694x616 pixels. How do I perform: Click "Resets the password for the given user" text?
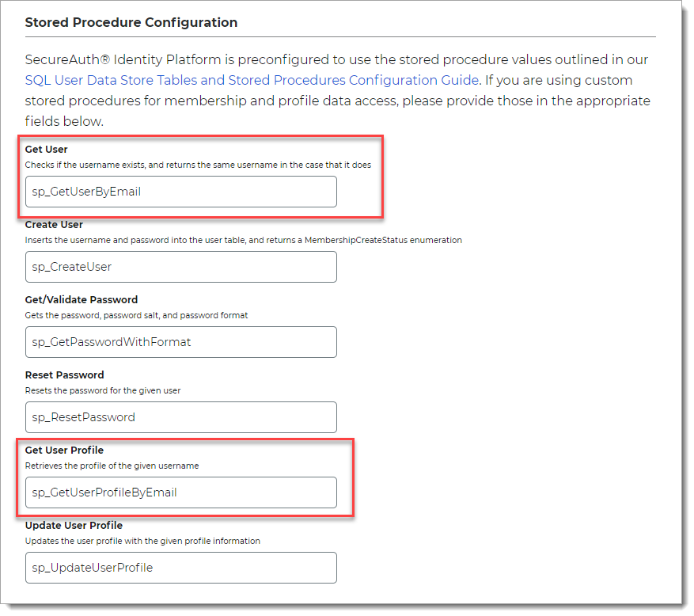(108, 390)
